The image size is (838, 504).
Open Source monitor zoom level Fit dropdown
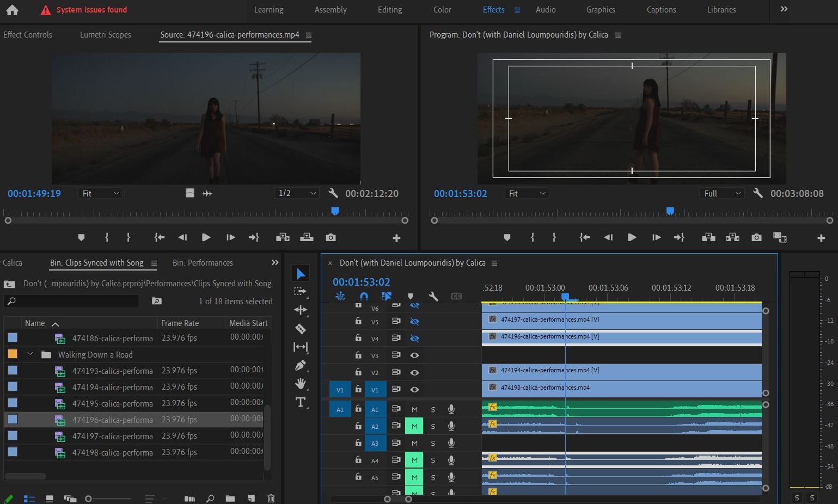point(100,193)
